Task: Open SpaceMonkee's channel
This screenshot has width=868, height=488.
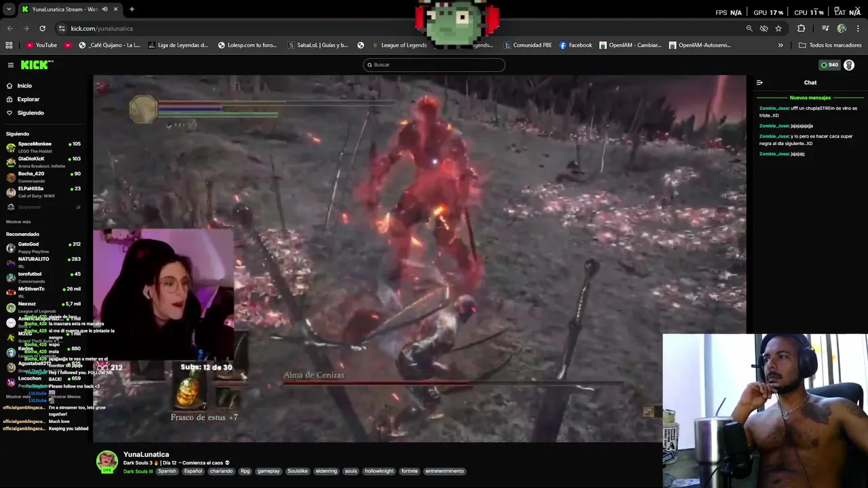Action: (x=43, y=146)
